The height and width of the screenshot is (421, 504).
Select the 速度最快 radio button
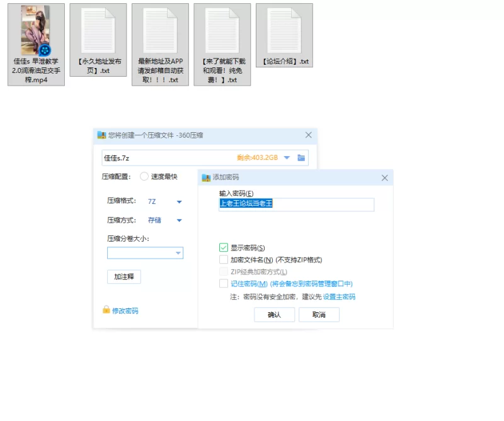pos(144,176)
